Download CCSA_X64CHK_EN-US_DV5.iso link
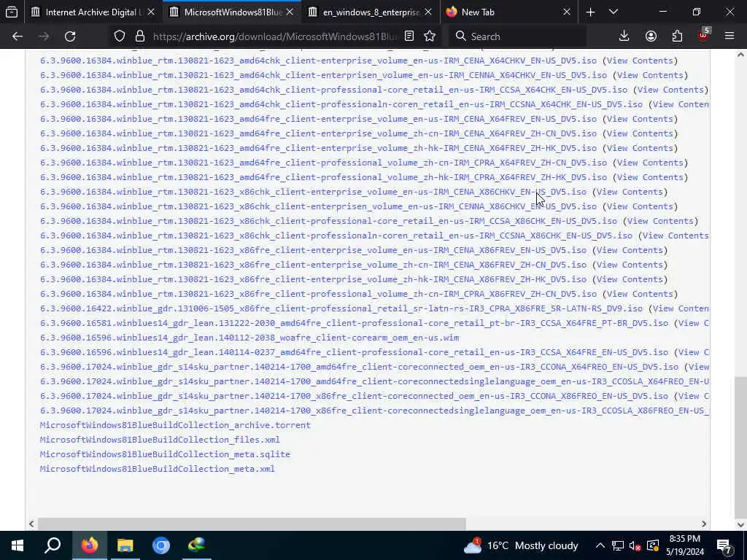This screenshot has width=747, height=560. [x=333, y=90]
